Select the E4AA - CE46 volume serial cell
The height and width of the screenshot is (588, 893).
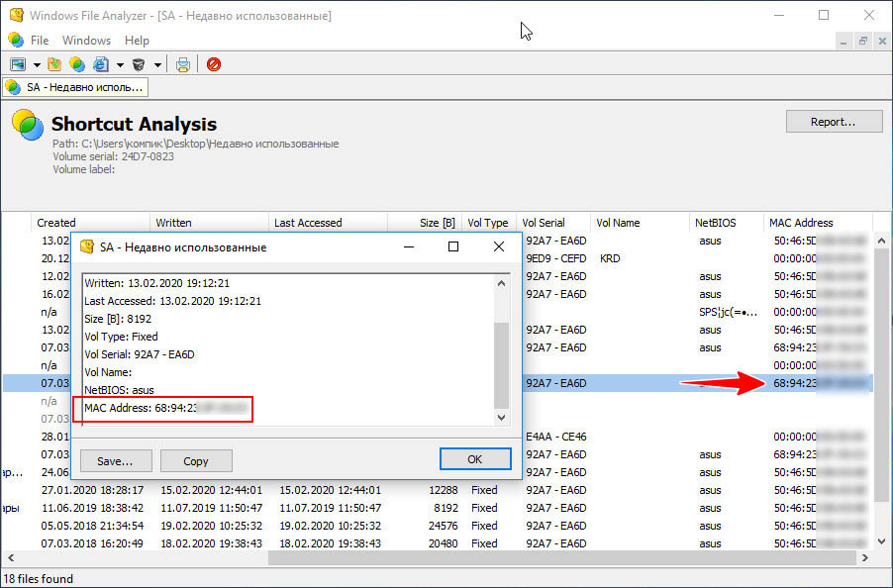coord(555,437)
